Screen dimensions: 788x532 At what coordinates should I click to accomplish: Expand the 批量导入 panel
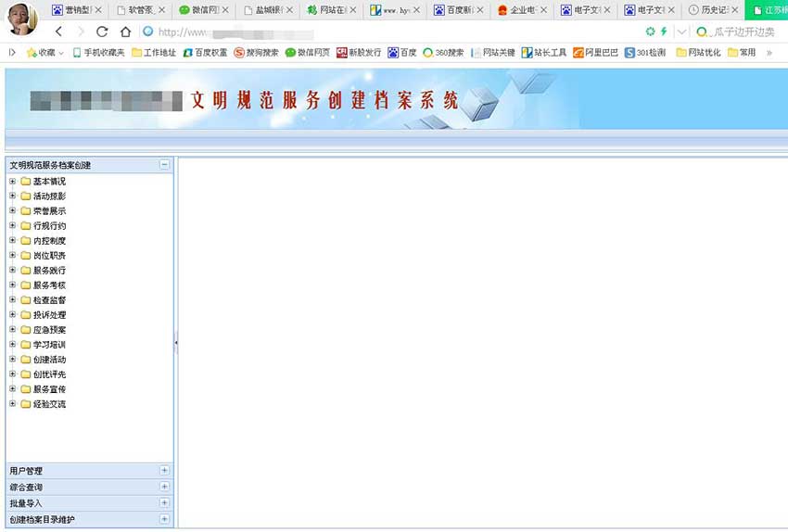[x=164, y=503]
